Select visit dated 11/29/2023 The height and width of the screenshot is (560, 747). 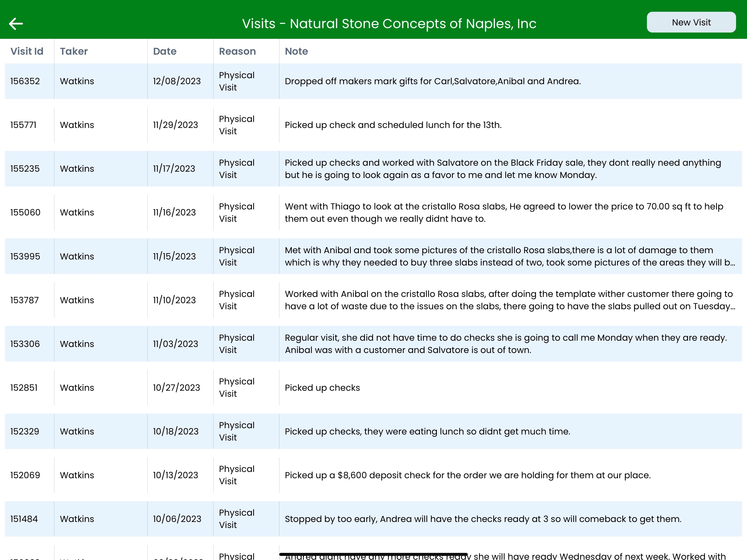175,125
